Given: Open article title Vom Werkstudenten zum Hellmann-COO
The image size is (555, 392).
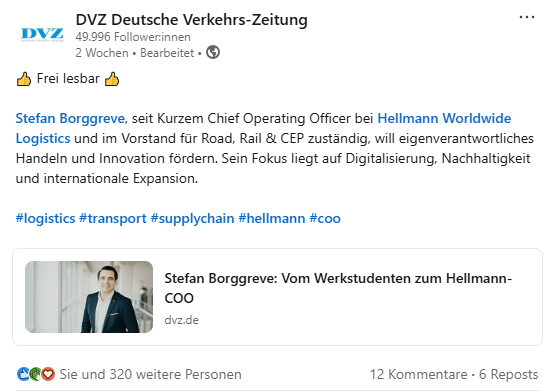Looking at the screenshot, I should (x=338, y=288).
